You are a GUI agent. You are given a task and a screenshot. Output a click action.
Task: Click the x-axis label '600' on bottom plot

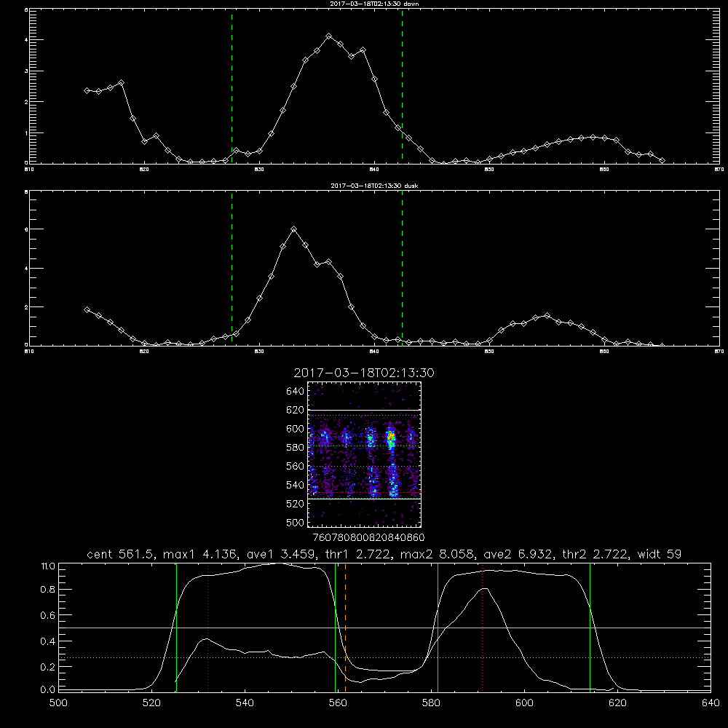coord(524,703)
